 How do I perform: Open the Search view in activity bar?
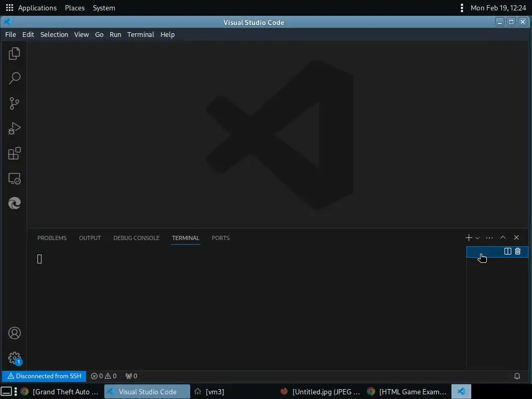(14, 78)
